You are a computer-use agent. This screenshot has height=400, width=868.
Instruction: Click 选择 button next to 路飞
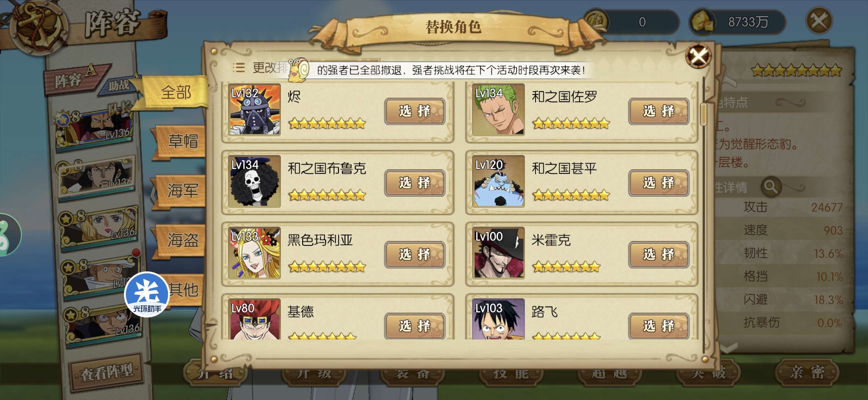(659, 326)
